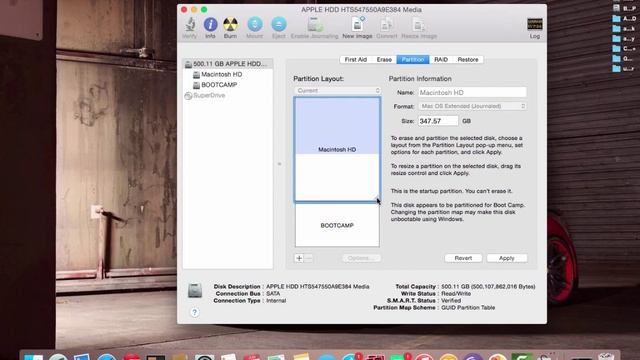Select 500.11 GB APPLE HDD in sidebar

click(227, 64)
